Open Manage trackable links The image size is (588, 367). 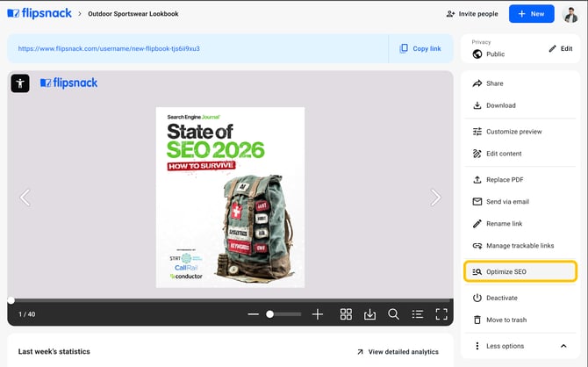(x=520, y=246)
